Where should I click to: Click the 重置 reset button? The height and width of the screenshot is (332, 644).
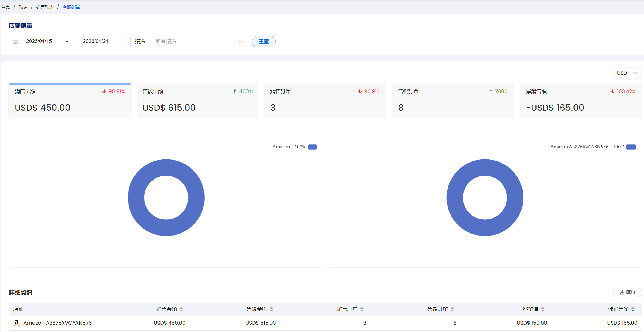264,42
